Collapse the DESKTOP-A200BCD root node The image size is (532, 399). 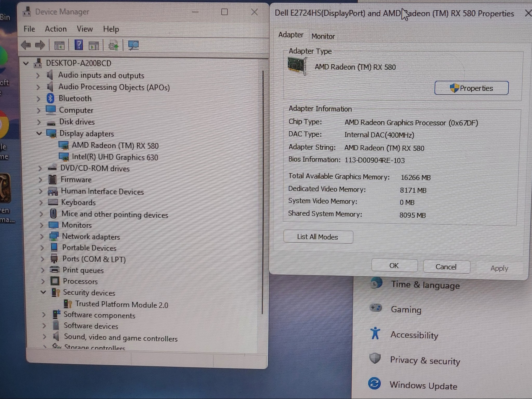26,63
